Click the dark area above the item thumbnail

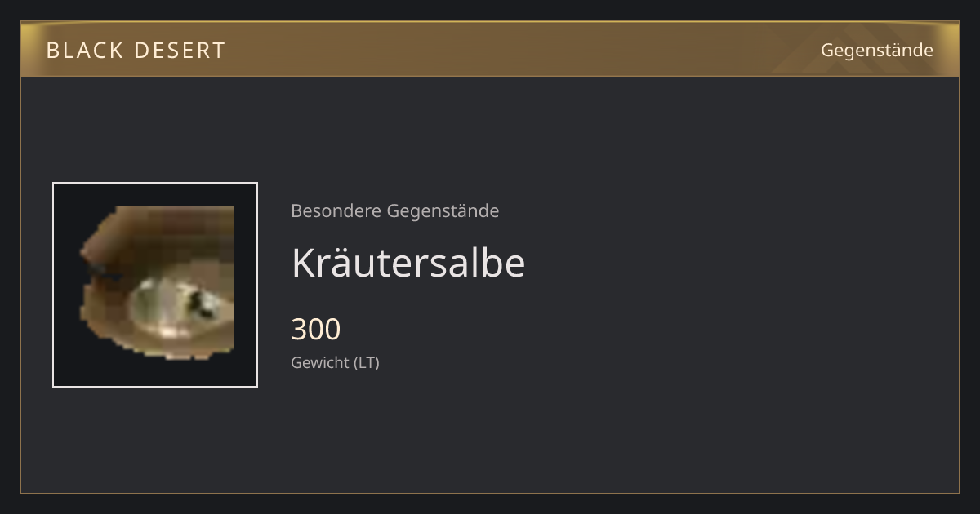tap(155, 129)
